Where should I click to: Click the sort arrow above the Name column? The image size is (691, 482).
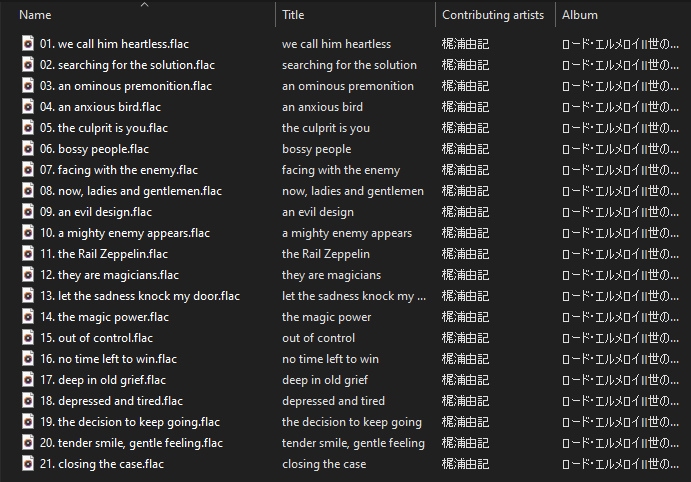(144, 5)
